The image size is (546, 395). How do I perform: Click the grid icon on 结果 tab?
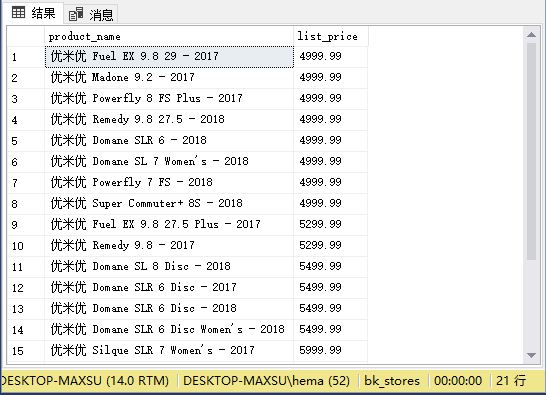point(18,13)
